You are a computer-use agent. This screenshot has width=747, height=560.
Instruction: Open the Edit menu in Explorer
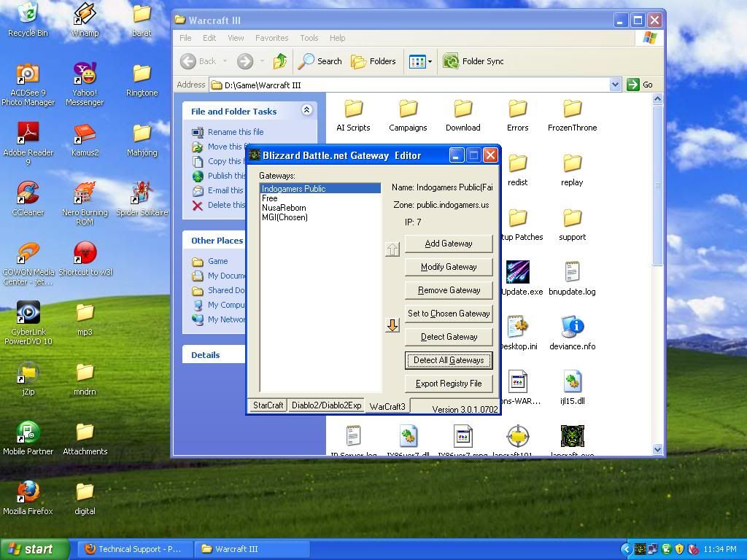(209, 38)
